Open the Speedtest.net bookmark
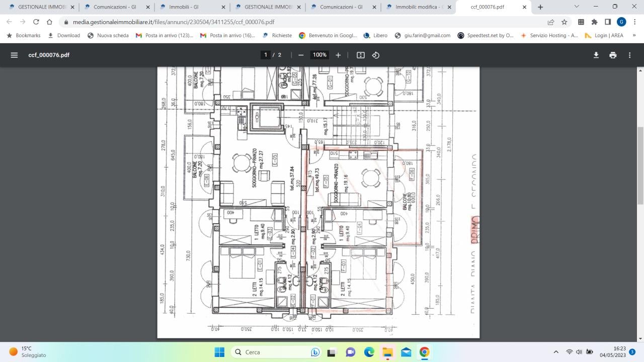644x362 pixels. click(486, 35)
